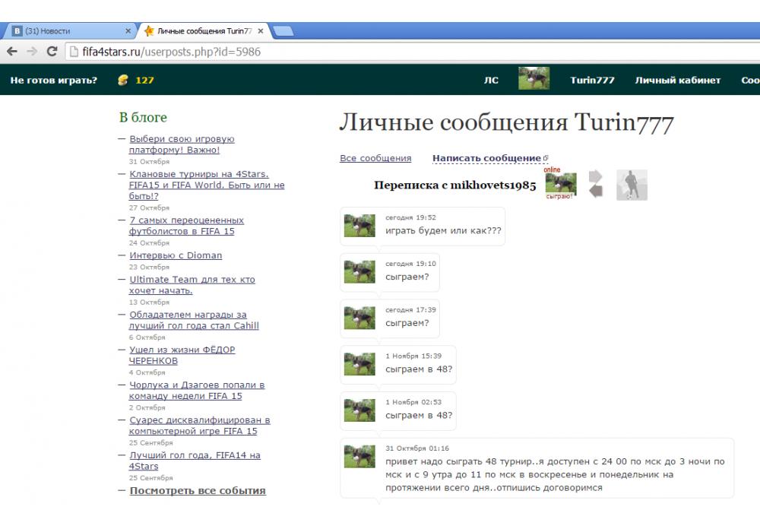The width and height of the screenshot is (760, 532).
Task: Open the dog avatar in the top navigation bar
Action: pyautogui.click(x=534, y=79)
